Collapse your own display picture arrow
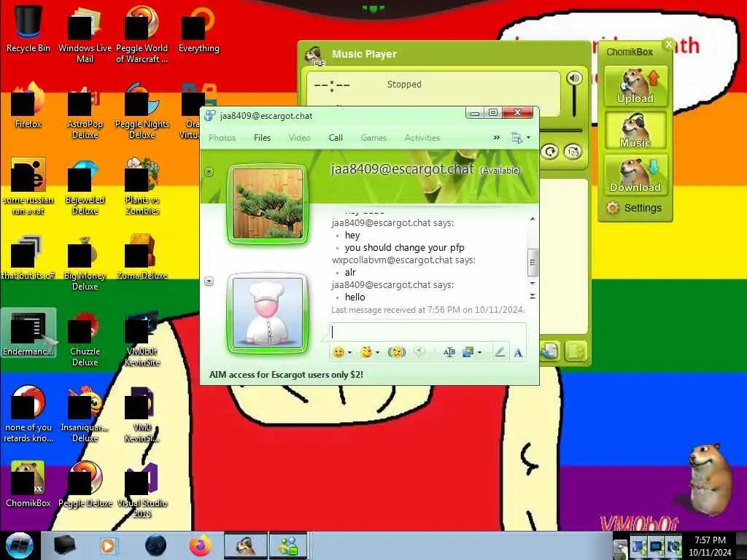 209,281
